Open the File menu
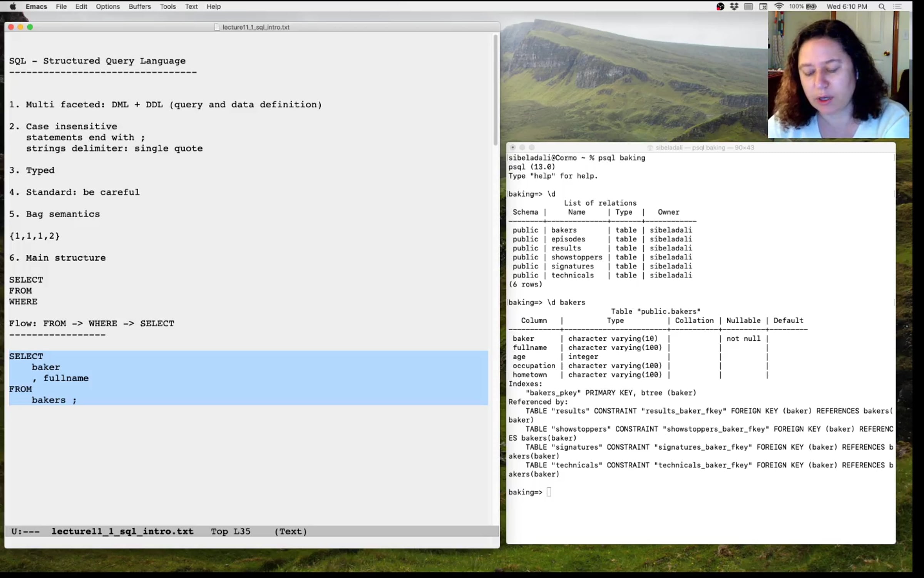This screenshot has width=924, height=578. (x=61, y=7)
